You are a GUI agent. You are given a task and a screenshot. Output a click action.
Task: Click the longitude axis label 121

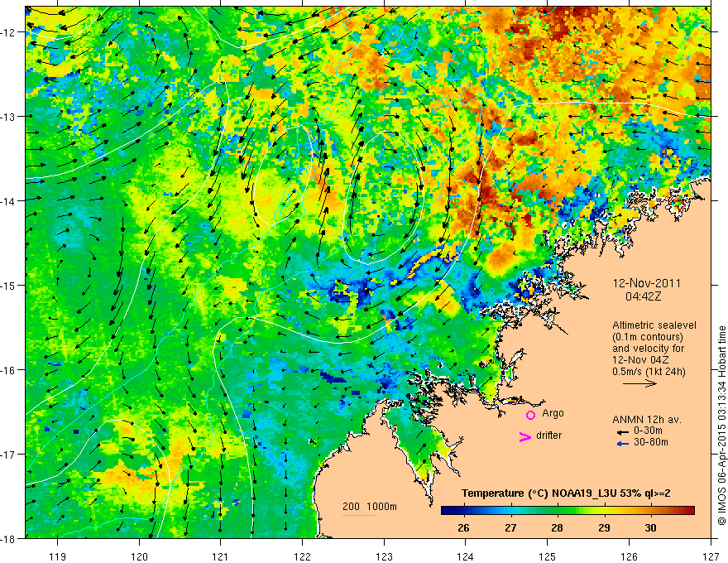pos(221,556)
